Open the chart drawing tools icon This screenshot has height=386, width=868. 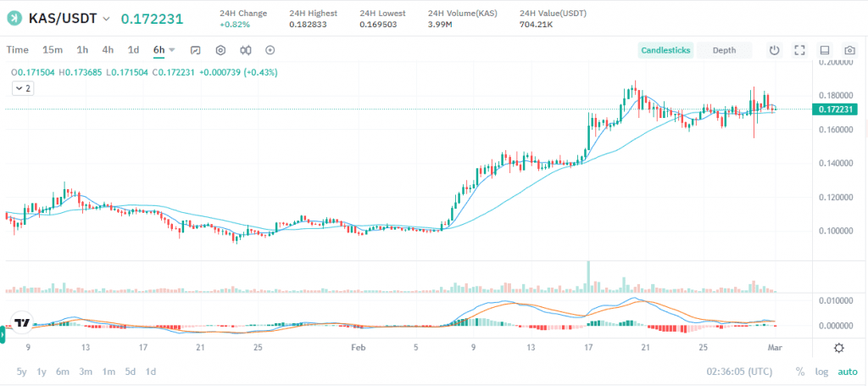coord(196,50)
